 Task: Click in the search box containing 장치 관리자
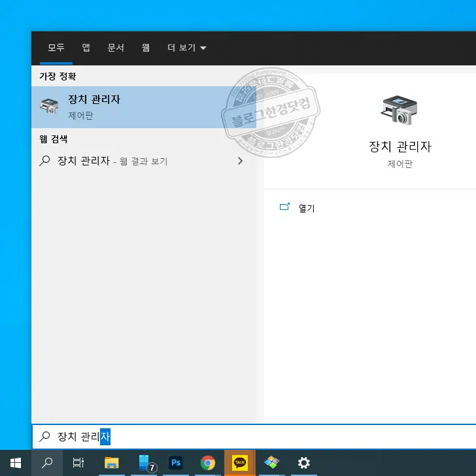(x=254, y=437)
